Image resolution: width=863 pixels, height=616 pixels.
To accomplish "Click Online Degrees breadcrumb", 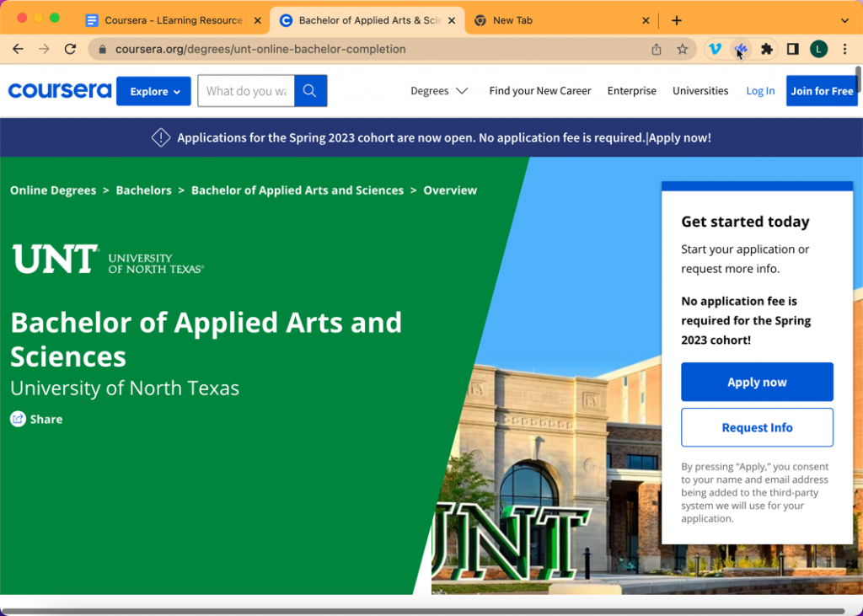I will click(53, 190).
